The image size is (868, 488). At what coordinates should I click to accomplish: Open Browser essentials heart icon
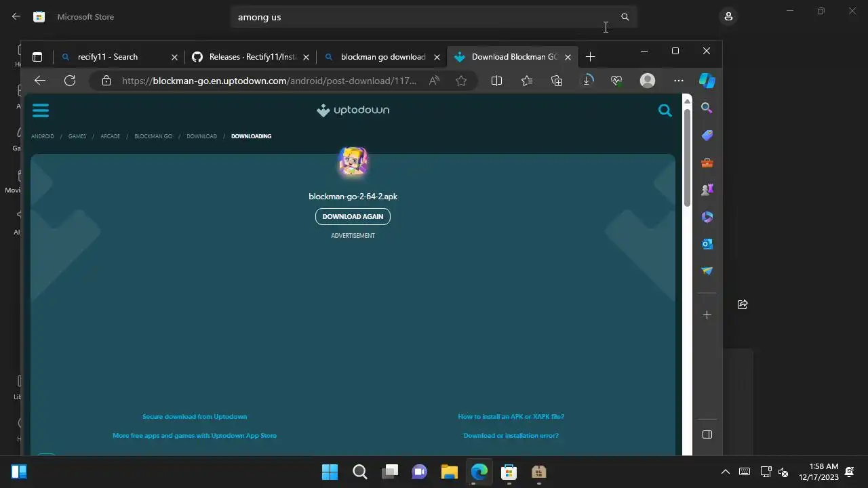pos(616,81)
